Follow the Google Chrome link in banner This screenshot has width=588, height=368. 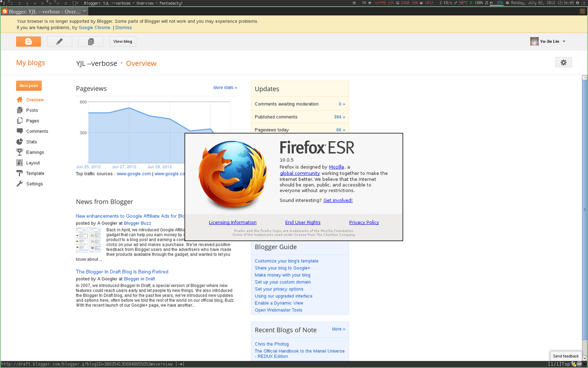point(94,28)
